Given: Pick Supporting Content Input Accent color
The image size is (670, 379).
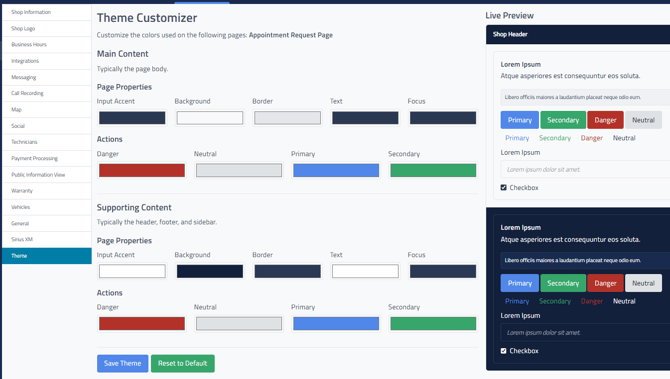Looking at the screenshot, I should pyautogui.click(x=132, y=271).
